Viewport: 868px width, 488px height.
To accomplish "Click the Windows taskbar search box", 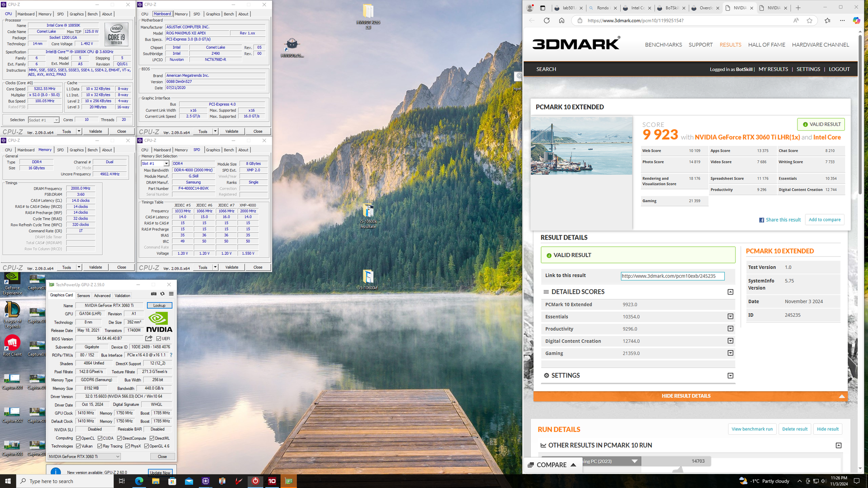I will tap(65, 481).
